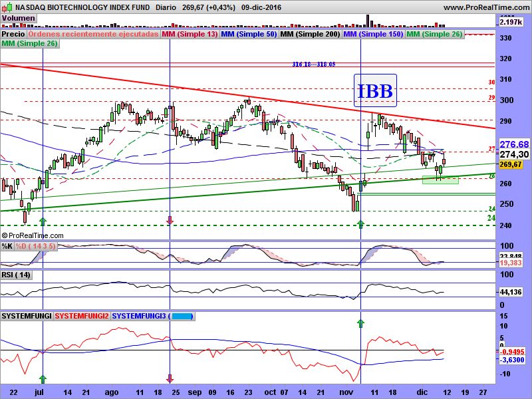Click the green up arrow atop the SYSTEMFUNGI panel
This screenshot has width=532, height=399.
click(360, 323)
